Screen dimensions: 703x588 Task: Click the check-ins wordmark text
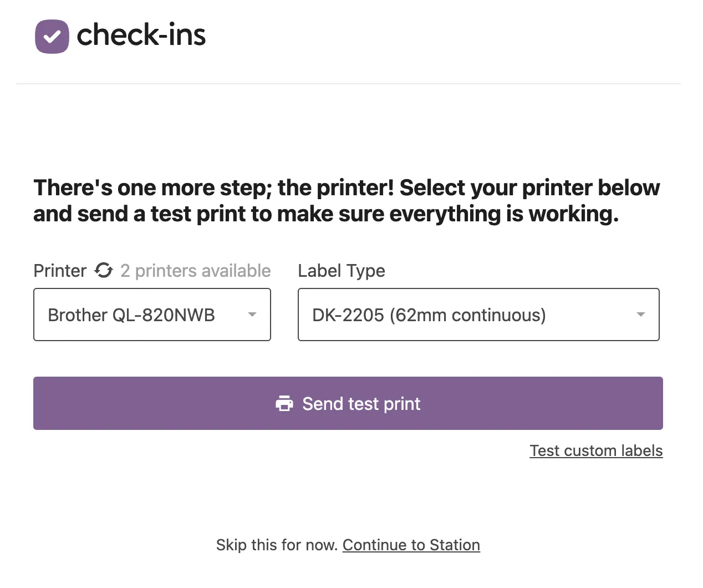(141, 36)
